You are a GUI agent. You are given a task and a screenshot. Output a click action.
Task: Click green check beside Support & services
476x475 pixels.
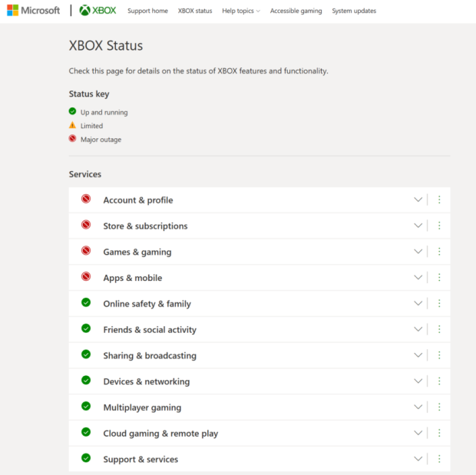tap(86, 457)
